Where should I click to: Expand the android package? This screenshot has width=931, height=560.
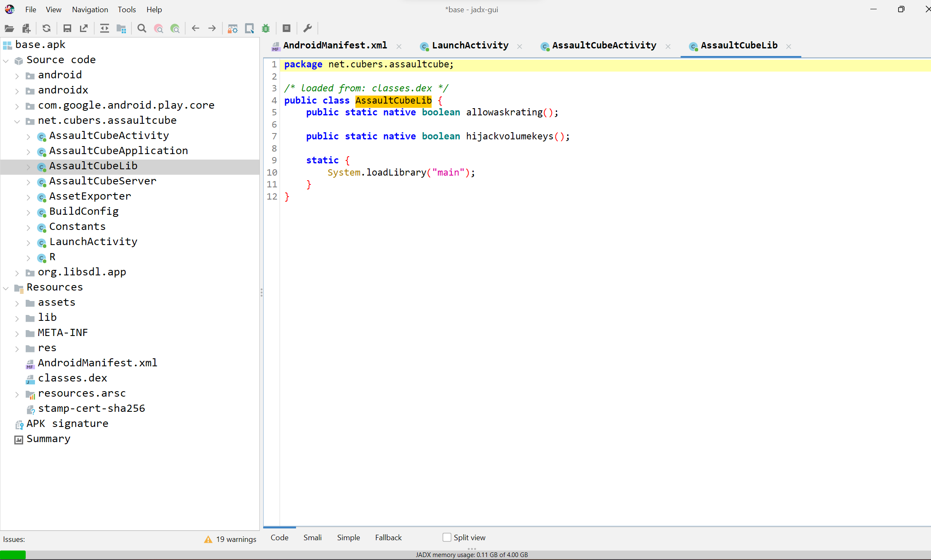coord(17,76)
